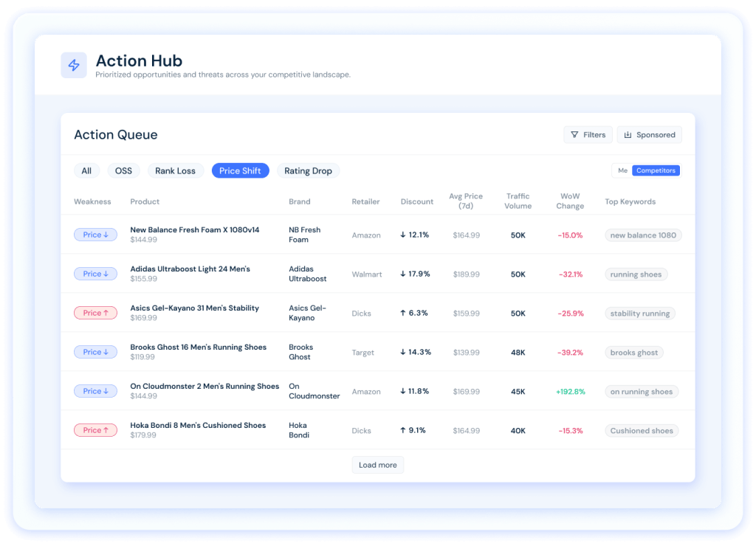Click the 'on running shoes' keyword tag
Image resolution: width=756 pixels, height=543 pixels.
pyautogui.click(x=642, y=391)
